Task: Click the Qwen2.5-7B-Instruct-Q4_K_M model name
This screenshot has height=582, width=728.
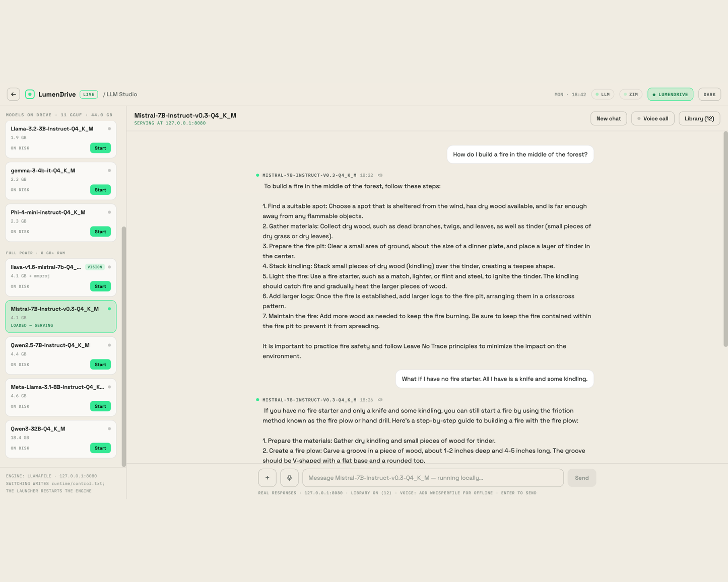Action: coord(50,345)
